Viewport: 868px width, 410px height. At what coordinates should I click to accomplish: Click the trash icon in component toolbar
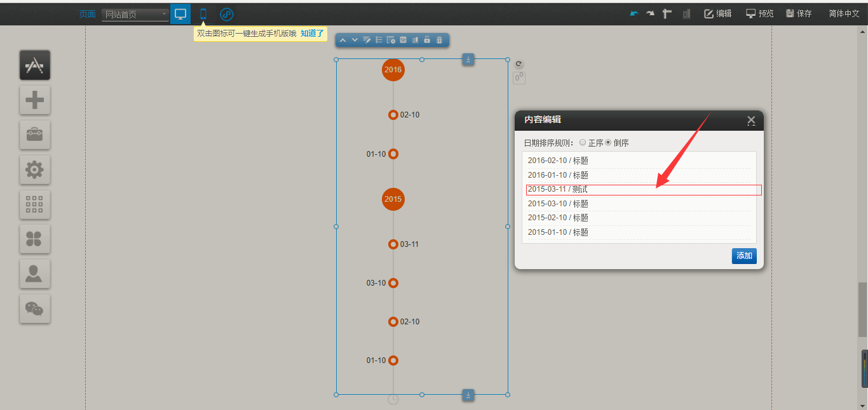point(439,40)
